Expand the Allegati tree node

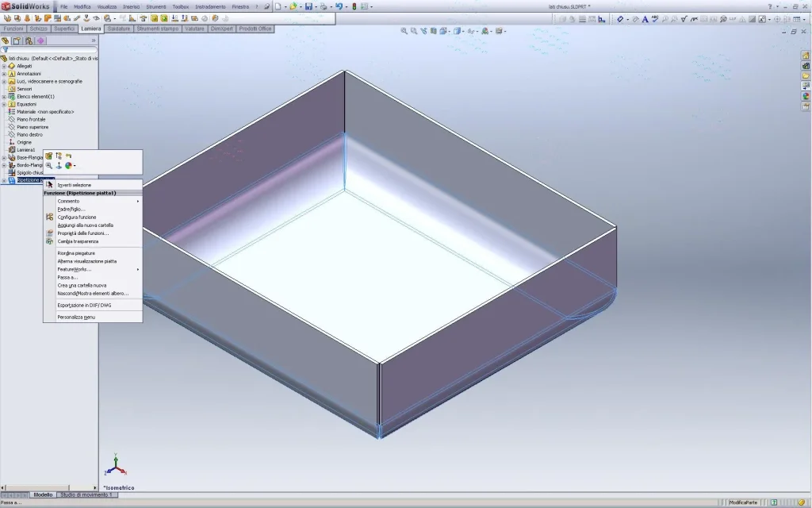point(4,67)
